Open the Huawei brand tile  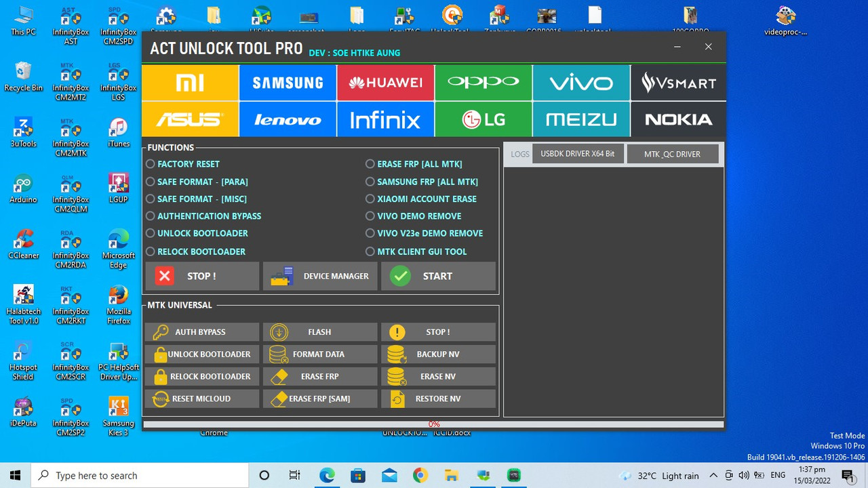point(385,83)
